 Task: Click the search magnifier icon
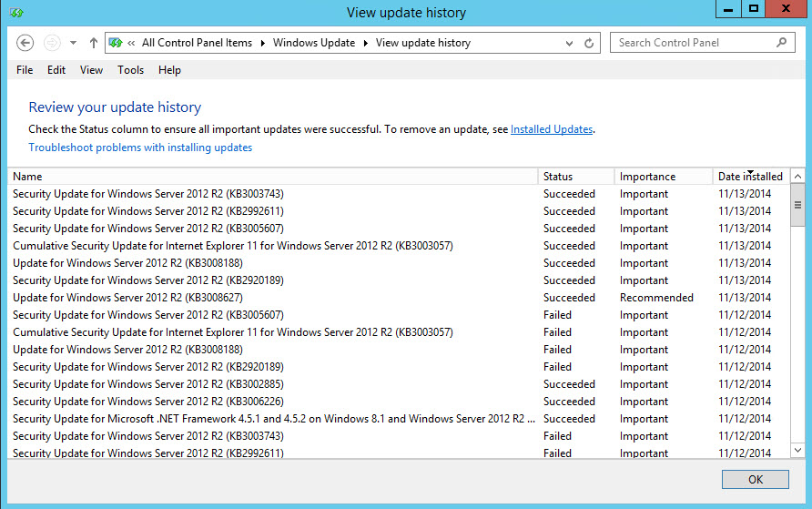point(781,43)
